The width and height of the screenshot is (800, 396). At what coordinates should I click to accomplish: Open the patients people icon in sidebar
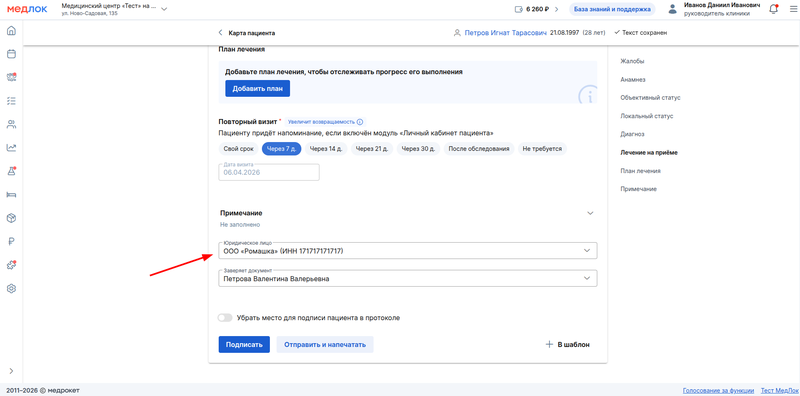tap(11, 124)
